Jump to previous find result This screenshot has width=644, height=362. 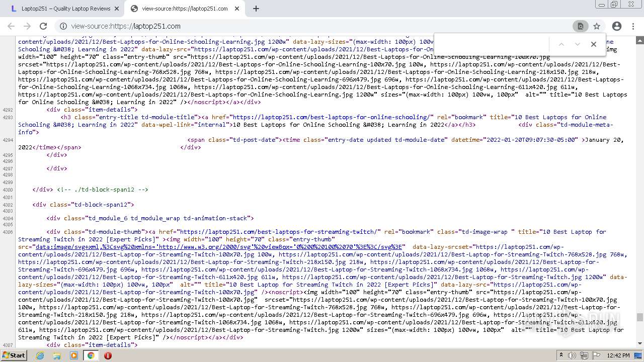(x=561, y=44)
